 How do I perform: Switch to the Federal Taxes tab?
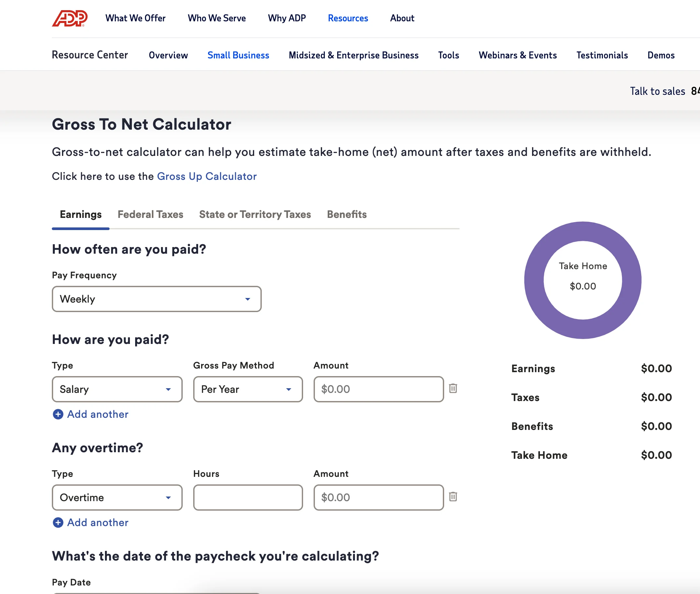point(150,214)
